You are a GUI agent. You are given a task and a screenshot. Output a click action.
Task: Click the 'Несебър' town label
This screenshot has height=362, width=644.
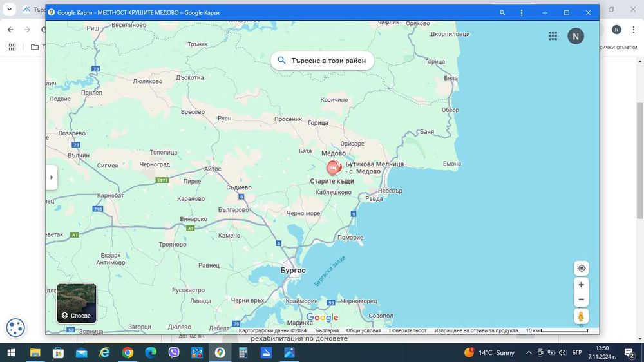coord(390,191)
